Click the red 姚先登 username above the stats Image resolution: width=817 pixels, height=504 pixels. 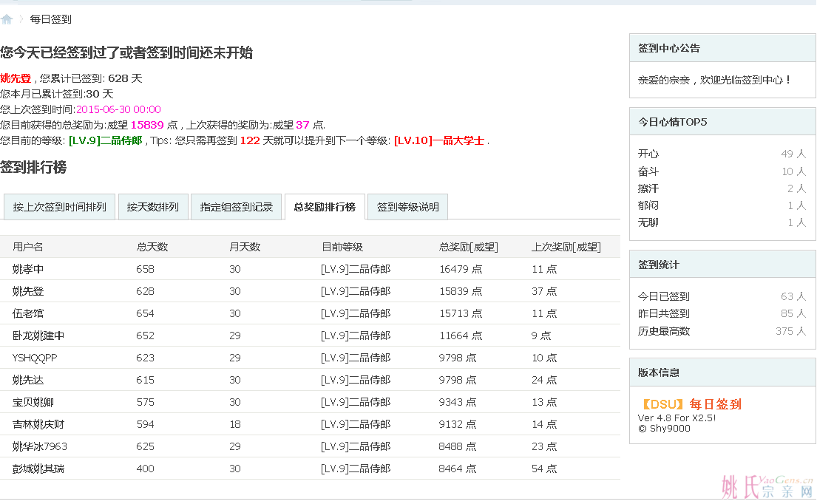[16, 78]
